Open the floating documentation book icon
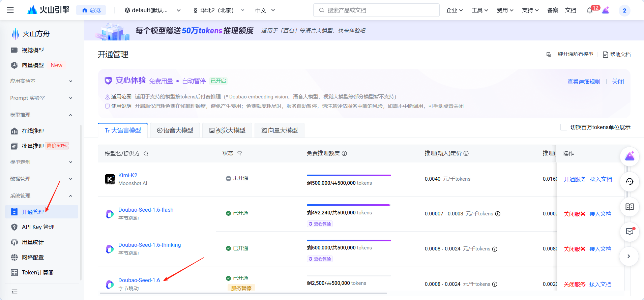 [630, 207]
